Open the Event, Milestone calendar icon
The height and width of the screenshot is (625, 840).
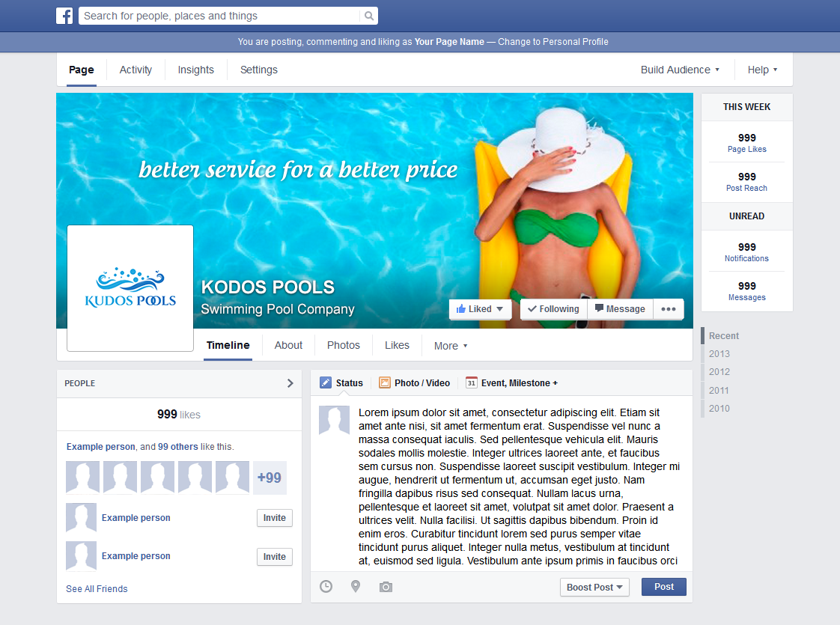[472, 382]
